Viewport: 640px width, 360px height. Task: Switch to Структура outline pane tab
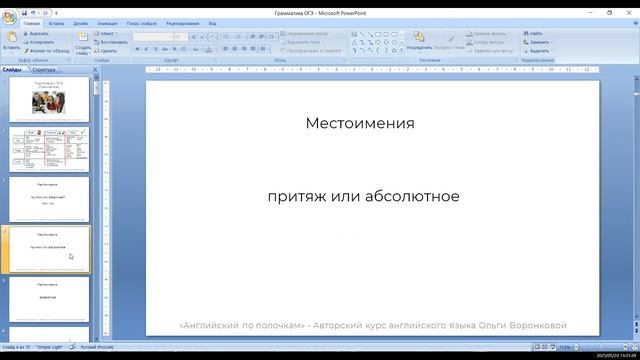44,70
